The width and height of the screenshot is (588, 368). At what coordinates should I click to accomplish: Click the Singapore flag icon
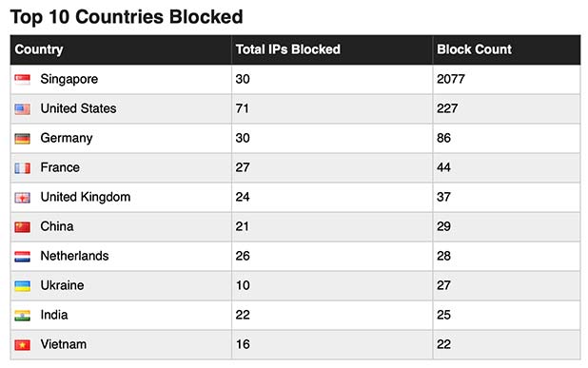pyautogui.click(x=23, y=80)
